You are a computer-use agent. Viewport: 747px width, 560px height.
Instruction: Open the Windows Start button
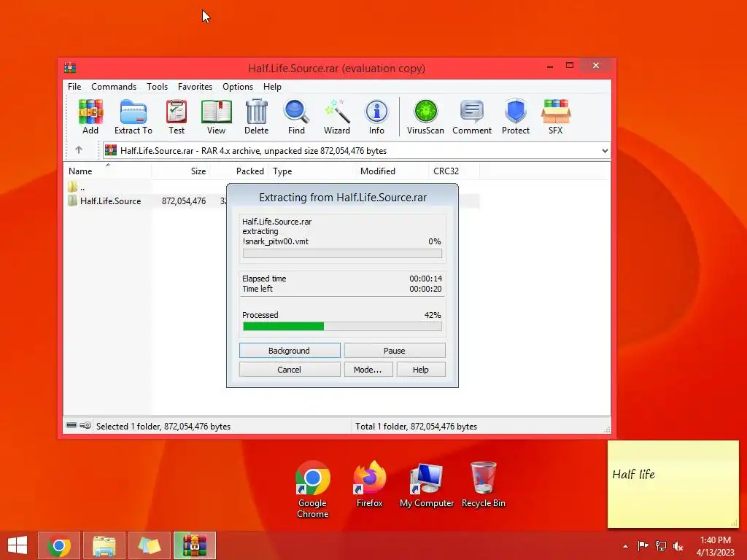click(18, 545)
